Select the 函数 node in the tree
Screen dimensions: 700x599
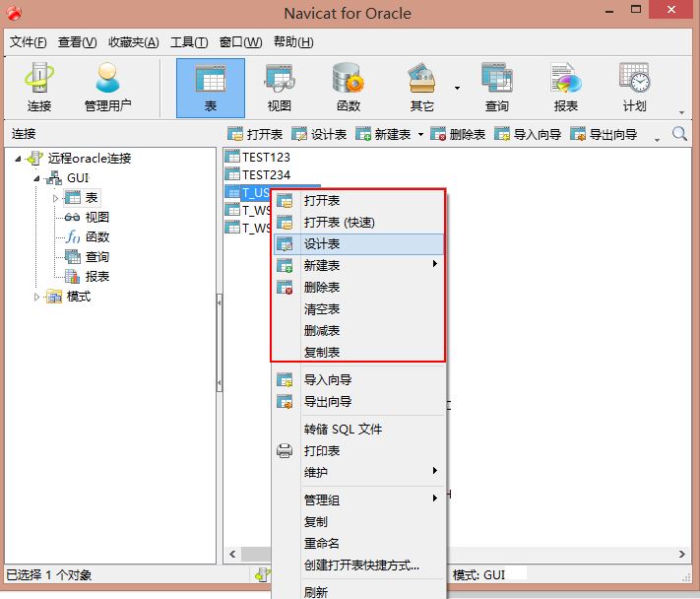click(x=87, y=237)
